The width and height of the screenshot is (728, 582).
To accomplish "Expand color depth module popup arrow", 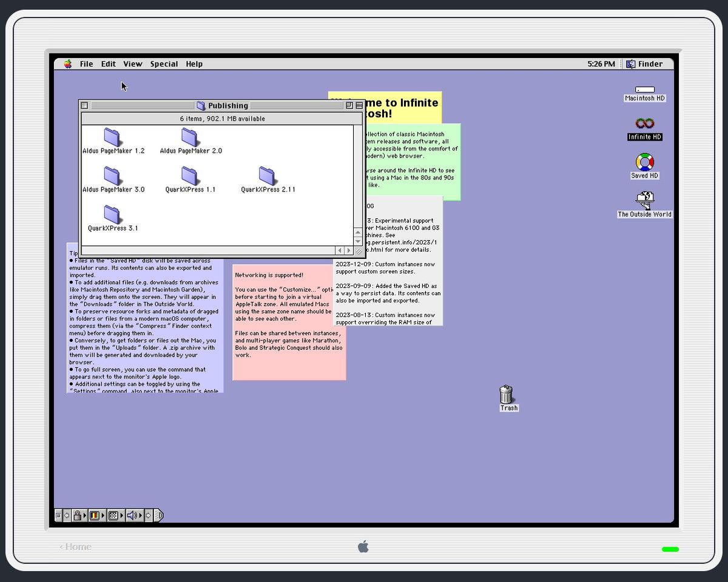I will (x=103, y=515).
